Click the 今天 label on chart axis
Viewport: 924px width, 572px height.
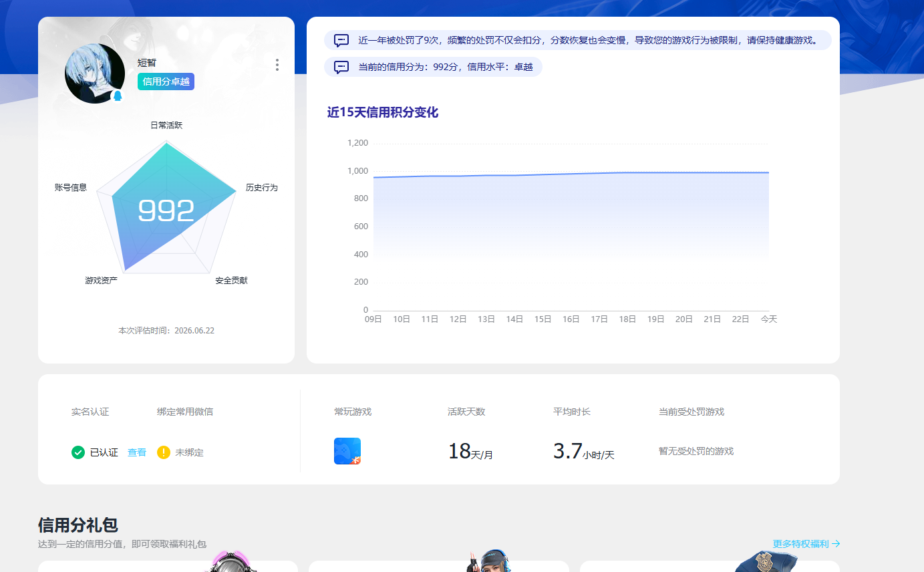(769, 319)
